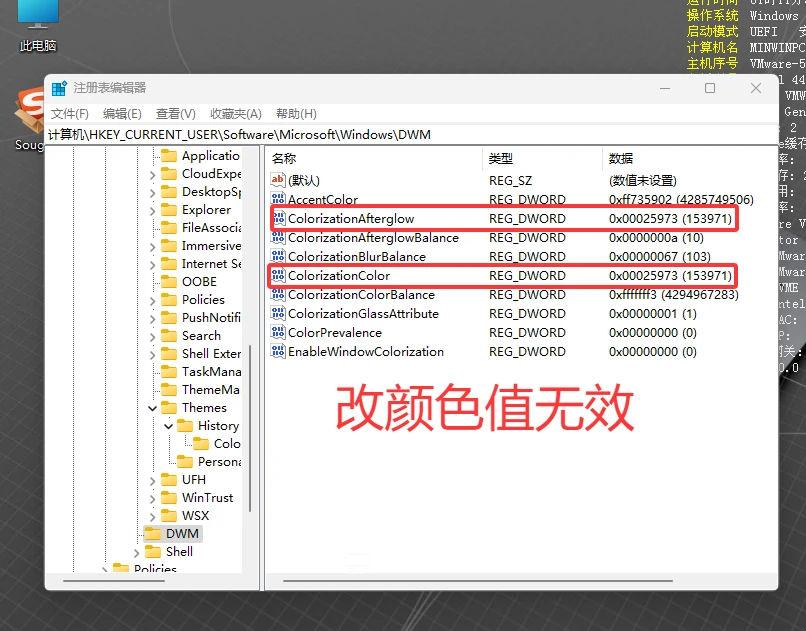Click the values pane horizontal scrollbar
This screenshot has width=806, height=631.
click(478, 581)
